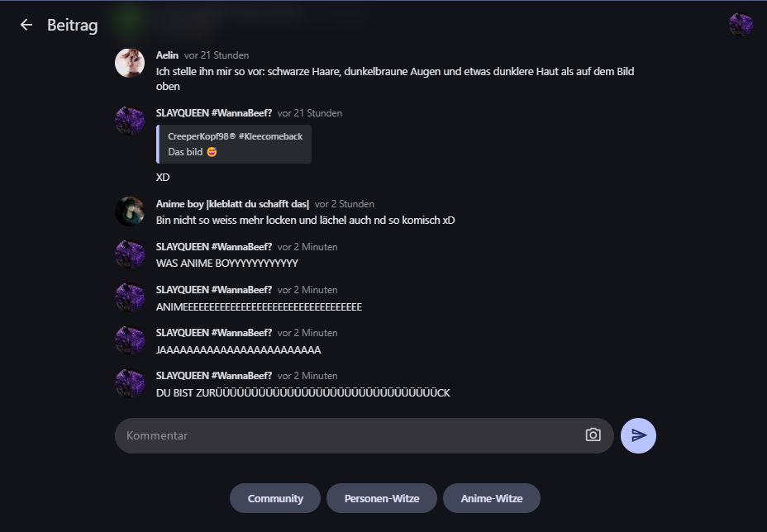
Task: Click the 'vor 2 Stunden' timestamp
Action: (x=345, y=204)
